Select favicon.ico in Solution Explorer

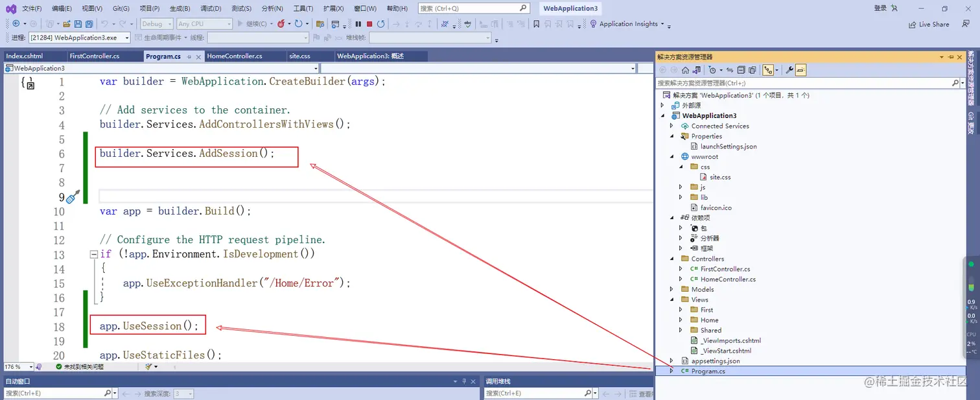(716, 207)
